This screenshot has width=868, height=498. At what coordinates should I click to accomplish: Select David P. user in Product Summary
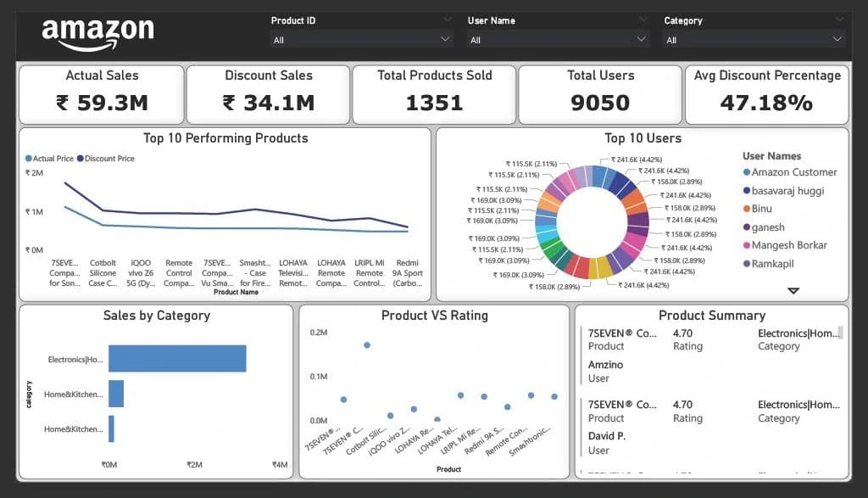pyautogui.click(x=607, y=436)
